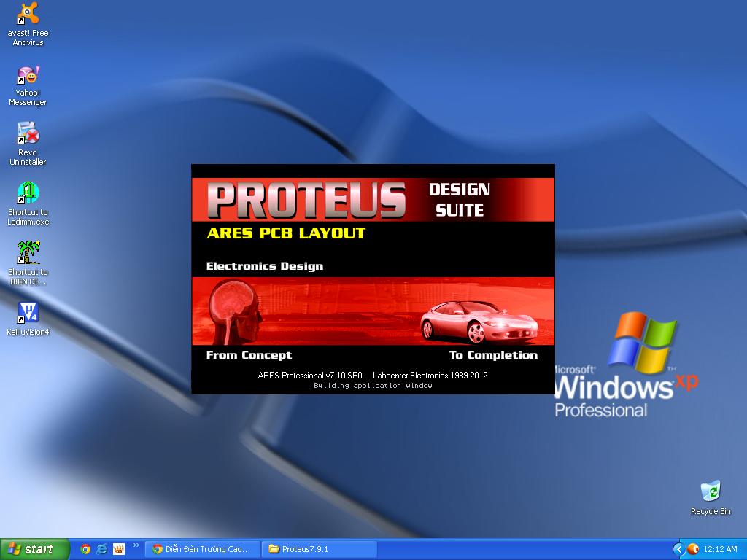The width and height of the screenshot is (747, 560).
Task: Switch to Diễn Đàn Trường Cao... taskbar window
Action: point(202,549)
